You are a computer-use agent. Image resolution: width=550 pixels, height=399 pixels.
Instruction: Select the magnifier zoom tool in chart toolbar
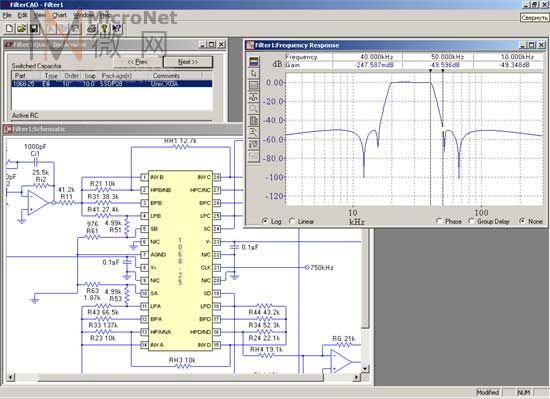click(x=254, y=109)
